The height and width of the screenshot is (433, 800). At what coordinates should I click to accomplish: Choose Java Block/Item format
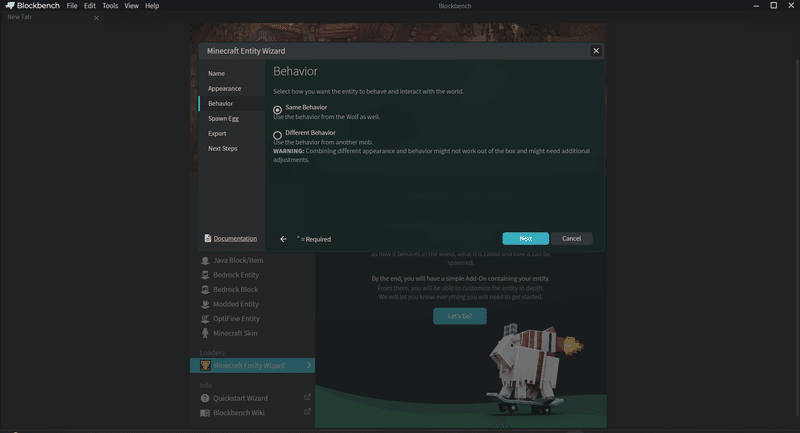tap(253, 260)
